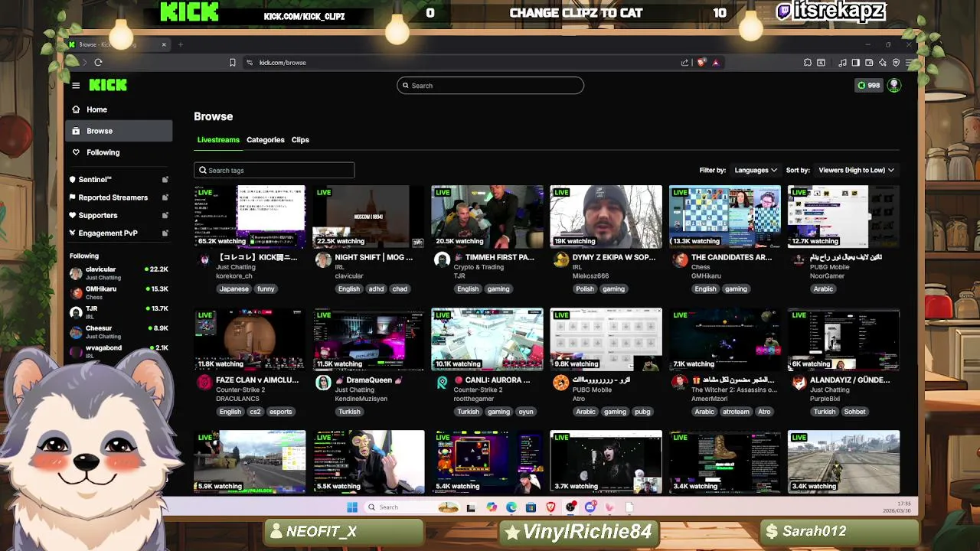980x551 pixels.
Task: Open the TIMMEH FIRST PA... stream title
Action: coord(495,257)
